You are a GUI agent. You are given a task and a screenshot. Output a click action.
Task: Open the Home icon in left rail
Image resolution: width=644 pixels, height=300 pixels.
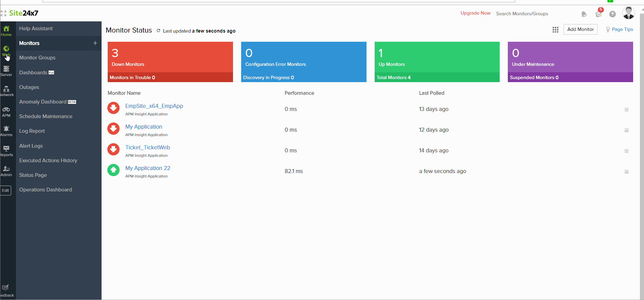(x=6, y=31)
